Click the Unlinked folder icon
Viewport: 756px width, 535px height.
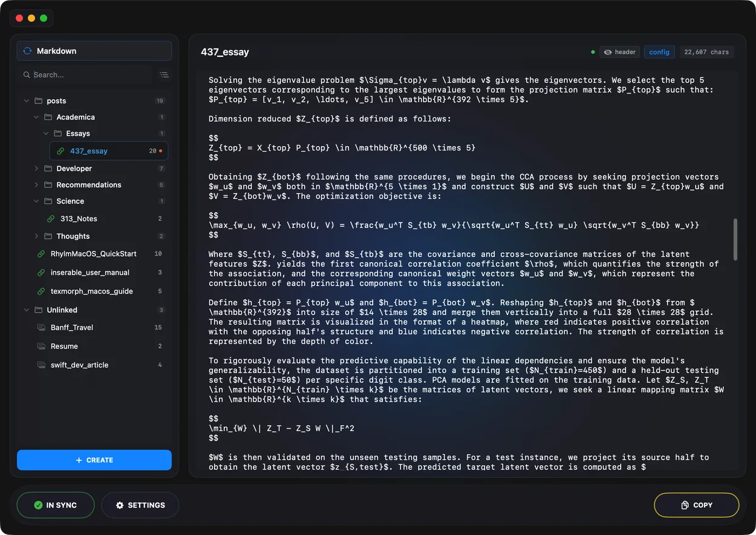pos(38,310)
